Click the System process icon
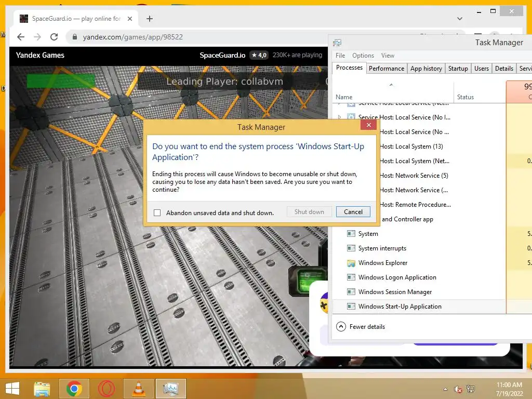The image size is (532, 399). pos(351,234)
